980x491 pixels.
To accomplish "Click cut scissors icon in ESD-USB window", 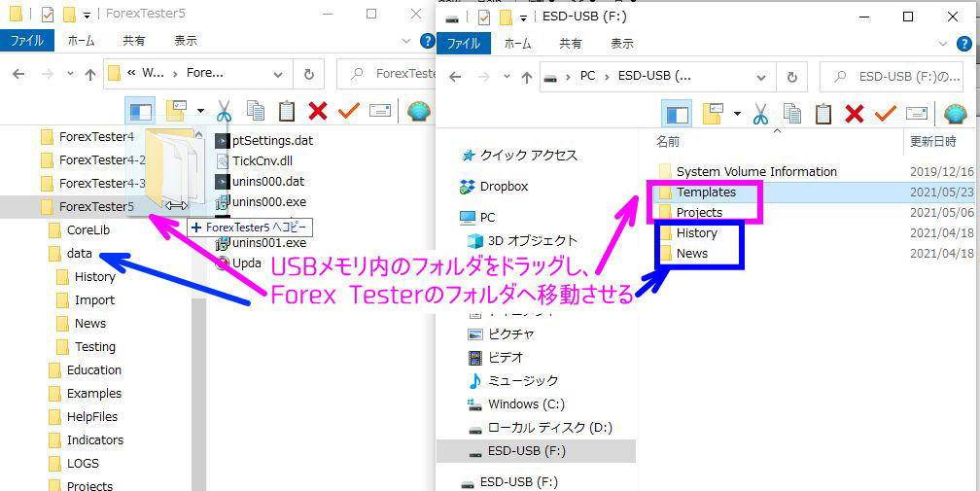I will click(760, 114).
